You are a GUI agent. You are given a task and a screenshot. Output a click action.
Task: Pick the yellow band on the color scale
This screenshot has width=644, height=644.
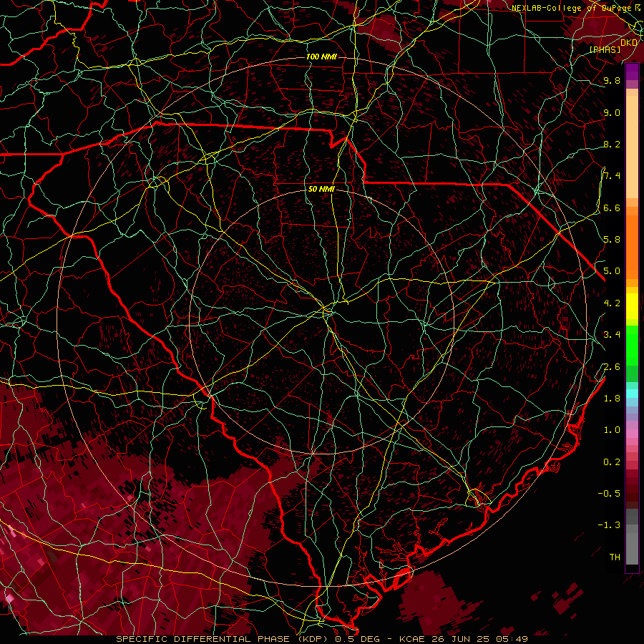pos(632,306)
